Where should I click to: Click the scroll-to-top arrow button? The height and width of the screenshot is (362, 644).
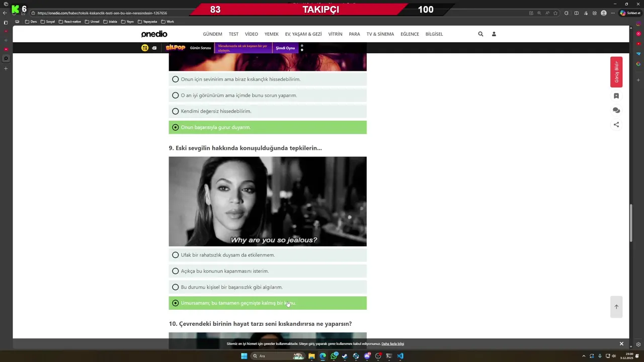click(616, 307)
